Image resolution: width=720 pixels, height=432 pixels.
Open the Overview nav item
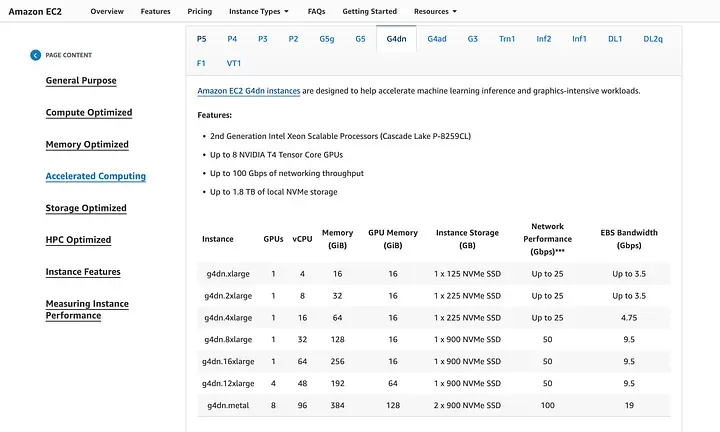coord(107,11)
